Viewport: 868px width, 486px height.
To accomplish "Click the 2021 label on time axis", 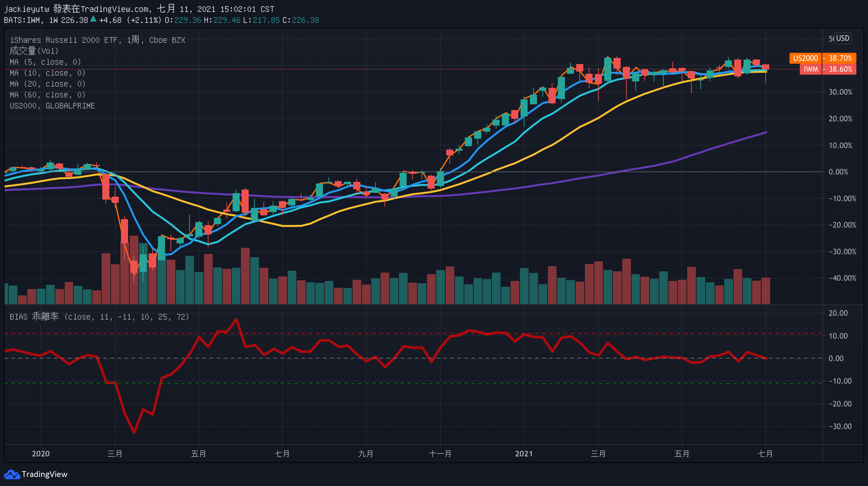I will tap(524, 453).
